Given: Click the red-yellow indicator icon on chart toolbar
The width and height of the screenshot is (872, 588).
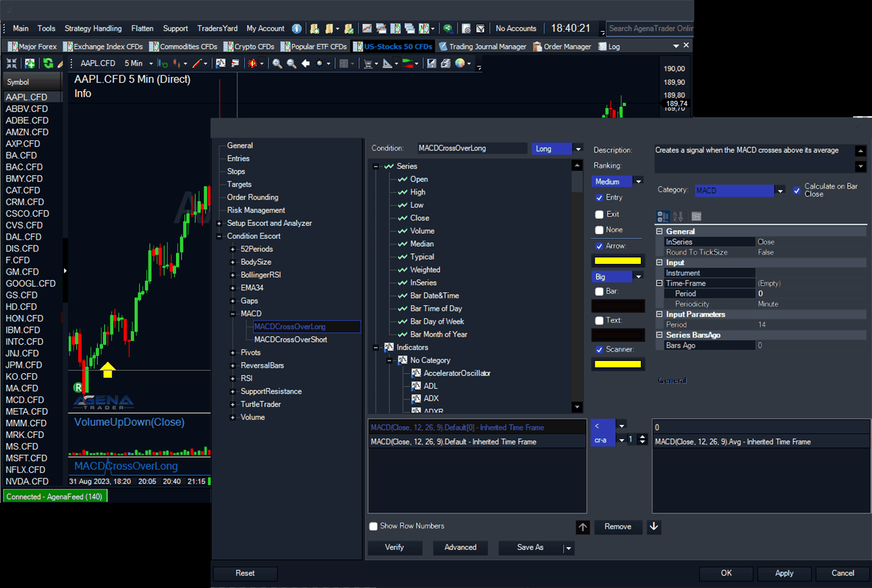Looking at the screenshot, I should click(x=253, y=63).
